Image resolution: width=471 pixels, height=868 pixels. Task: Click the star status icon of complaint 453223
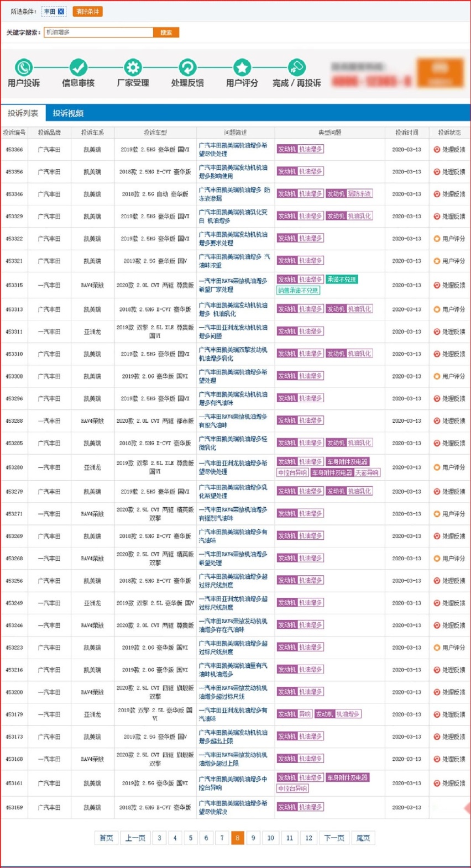click(437, 648)
